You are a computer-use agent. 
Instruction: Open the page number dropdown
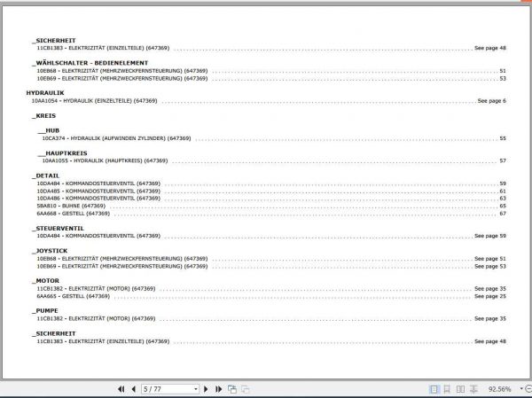pos(196,389)
